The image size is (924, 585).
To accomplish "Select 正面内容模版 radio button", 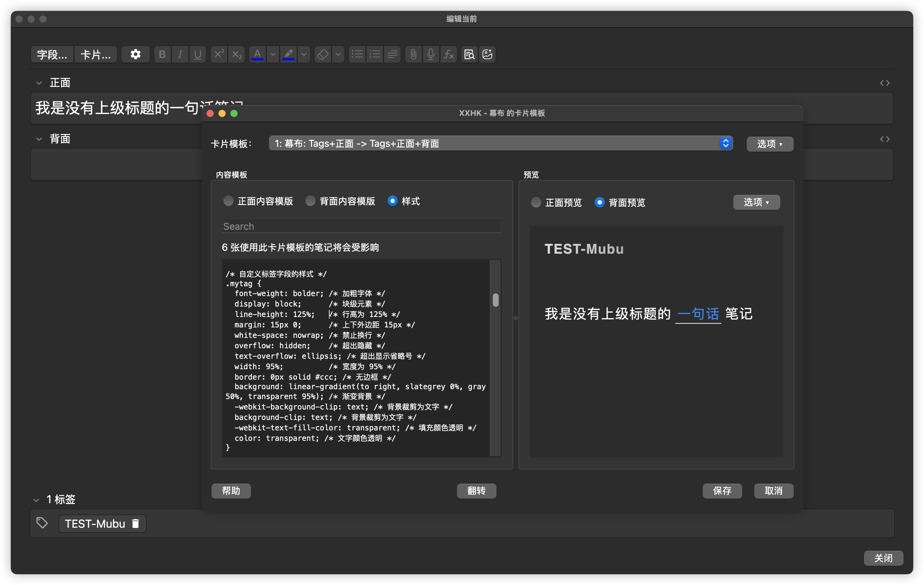I will [x=228, y=201].
